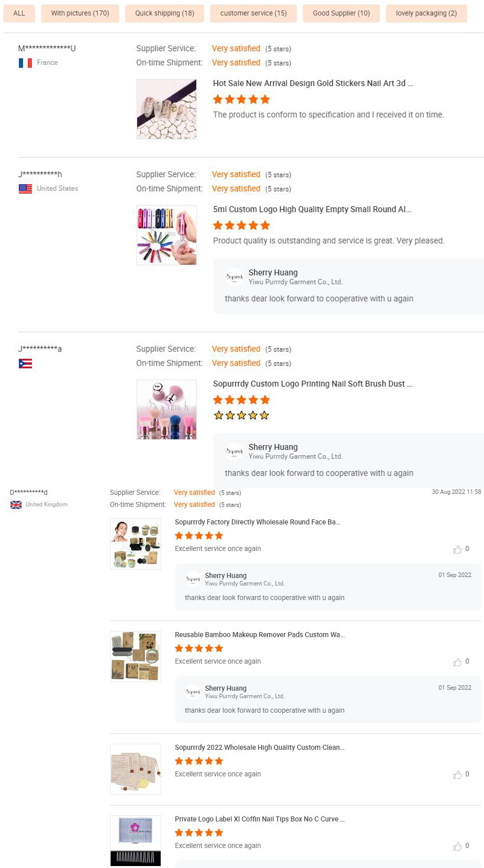
Task: Click Sherry Huang's avatar under the bamboo pads reply
Action: [193, 693]
